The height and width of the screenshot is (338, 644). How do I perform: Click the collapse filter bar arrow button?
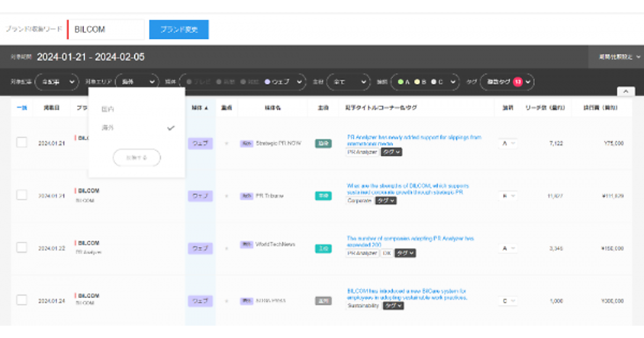pos(625,92)
